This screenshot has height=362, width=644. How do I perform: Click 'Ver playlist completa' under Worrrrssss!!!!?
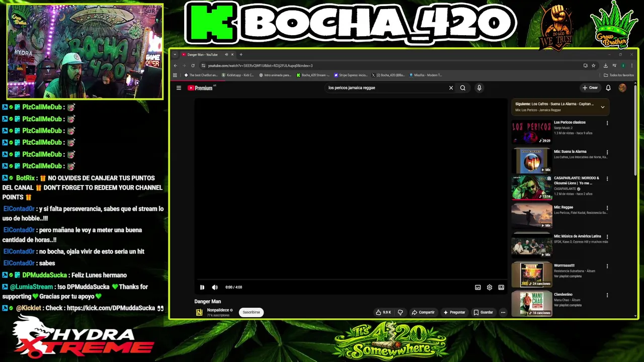[x=568, y=277]
